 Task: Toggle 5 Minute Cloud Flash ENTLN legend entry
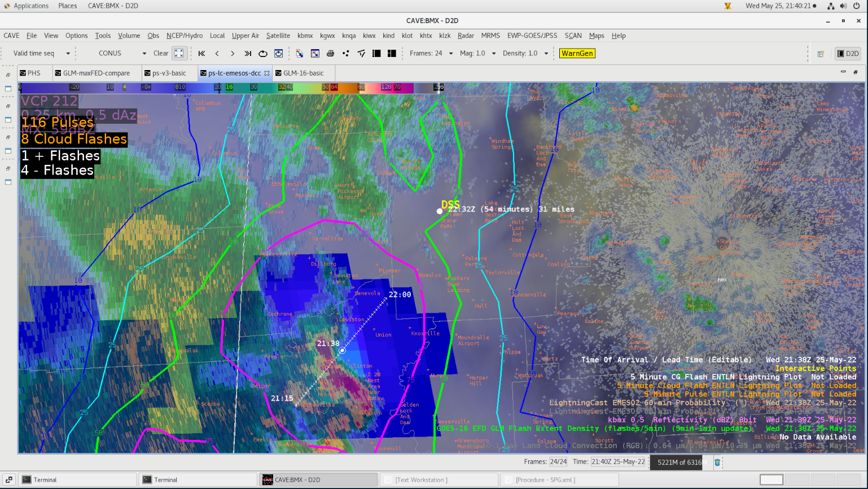pyautogui.click(x=737, y=385)
